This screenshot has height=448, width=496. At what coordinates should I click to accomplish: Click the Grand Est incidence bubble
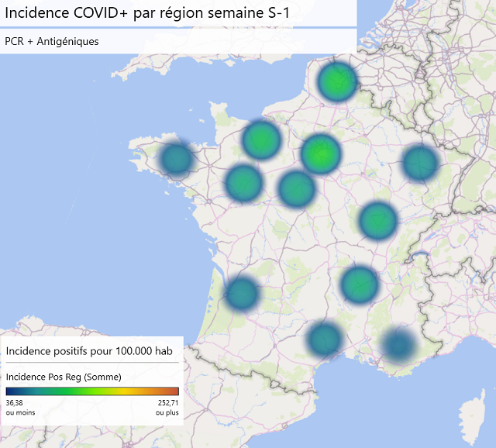[420, 163]
